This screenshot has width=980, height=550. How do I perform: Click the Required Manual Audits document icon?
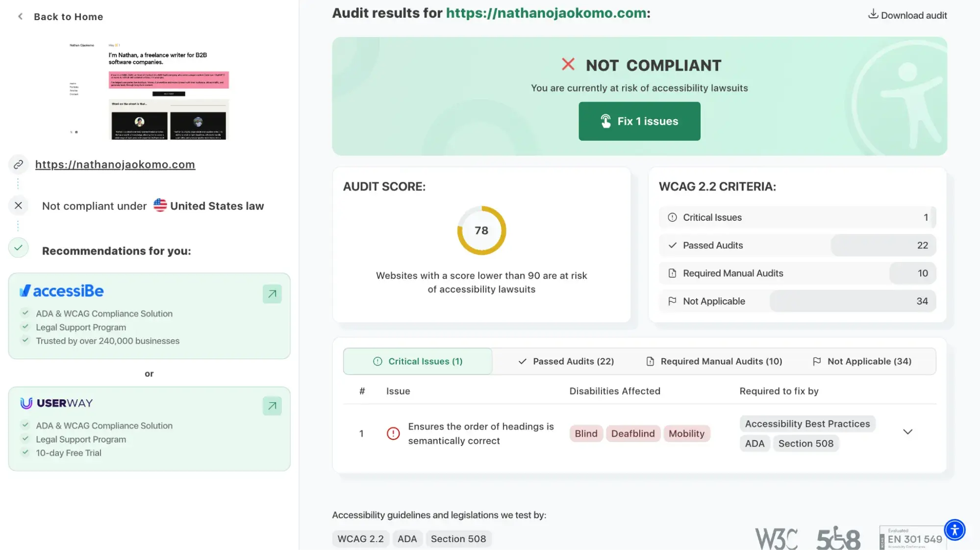click(672, 273)
